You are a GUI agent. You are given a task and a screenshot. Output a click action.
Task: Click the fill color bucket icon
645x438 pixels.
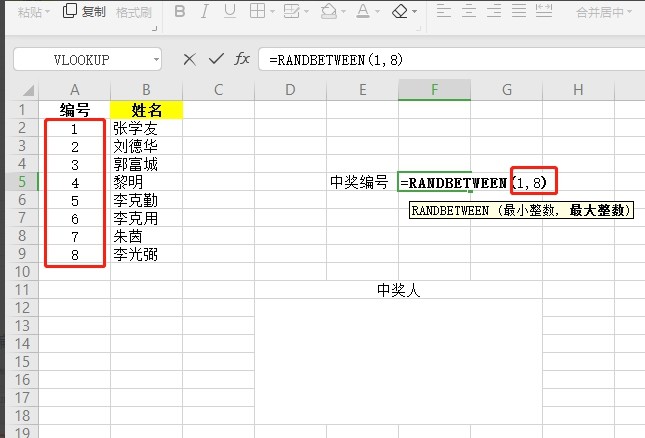point(329,12)
